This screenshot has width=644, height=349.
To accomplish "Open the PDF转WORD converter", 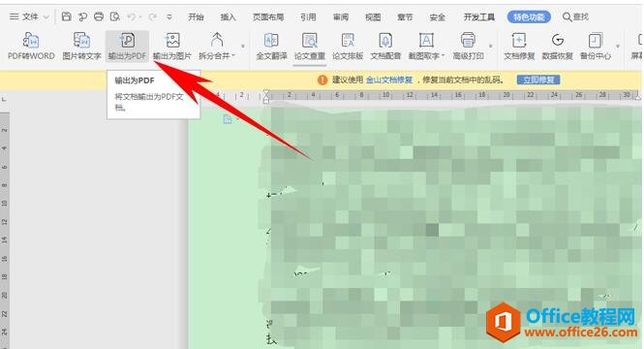I will coord(31,47).
